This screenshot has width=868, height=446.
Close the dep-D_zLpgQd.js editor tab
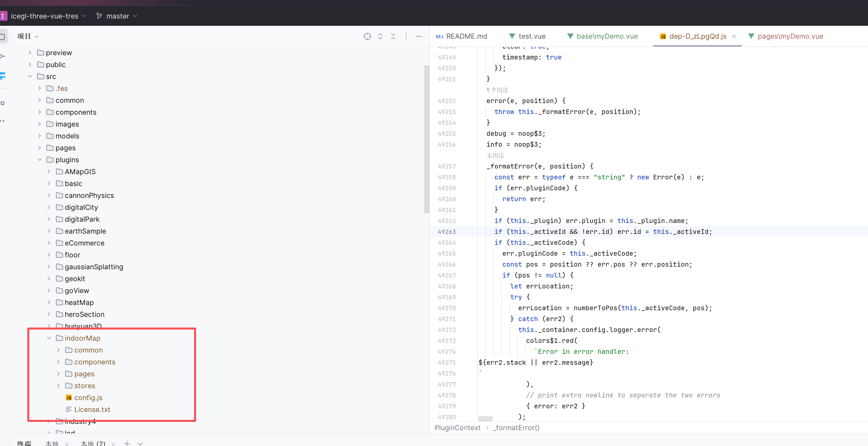tap(734, 36)
